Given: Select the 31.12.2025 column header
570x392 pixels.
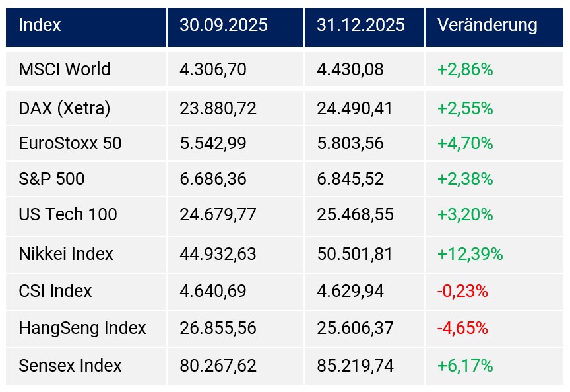Looking at the screenshot, I should [360, 26].
